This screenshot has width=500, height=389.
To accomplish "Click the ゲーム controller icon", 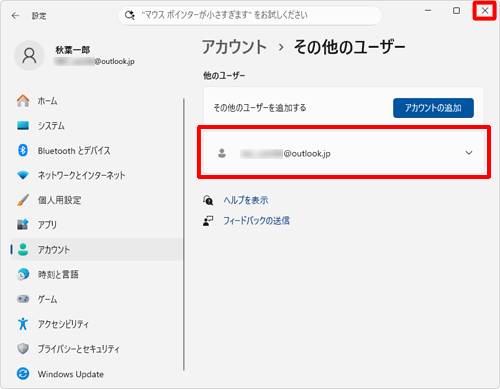I will point(23,299).
